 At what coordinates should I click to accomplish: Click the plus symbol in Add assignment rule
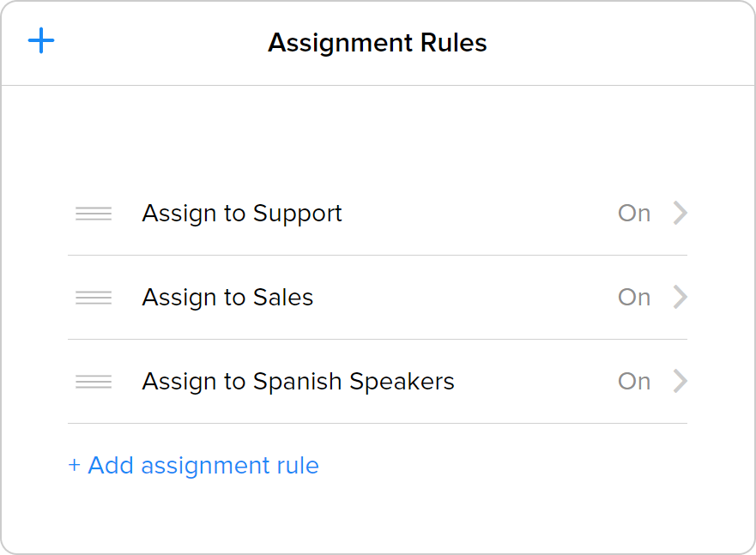(x=74, y=465)
